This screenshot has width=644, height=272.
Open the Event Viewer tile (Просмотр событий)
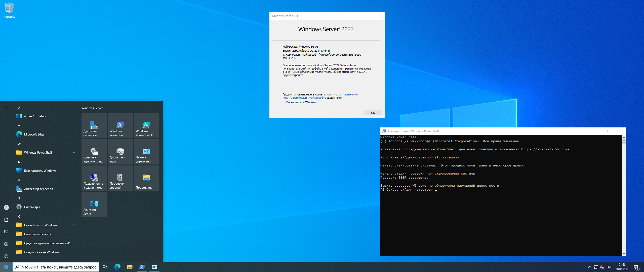pos(120,178)
